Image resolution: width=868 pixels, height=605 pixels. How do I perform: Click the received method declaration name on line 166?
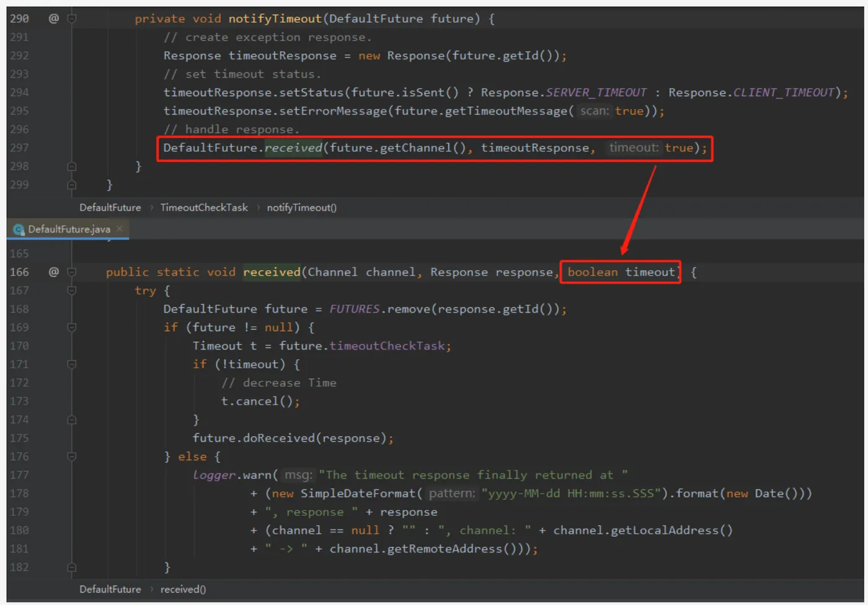[272, 272]
